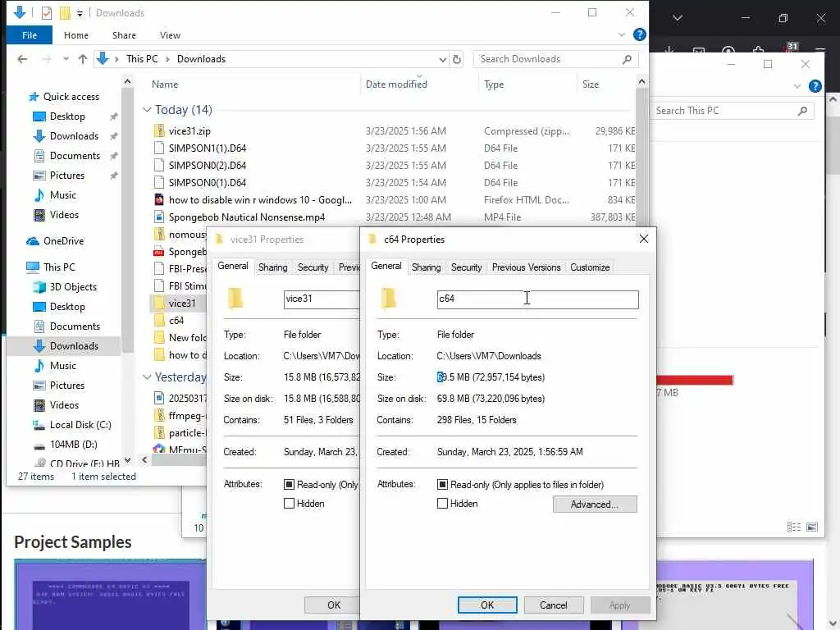Open the File ribbon tab
Image resolution: width=840 pixels, height=630 pixels.
tap(30, 35)
